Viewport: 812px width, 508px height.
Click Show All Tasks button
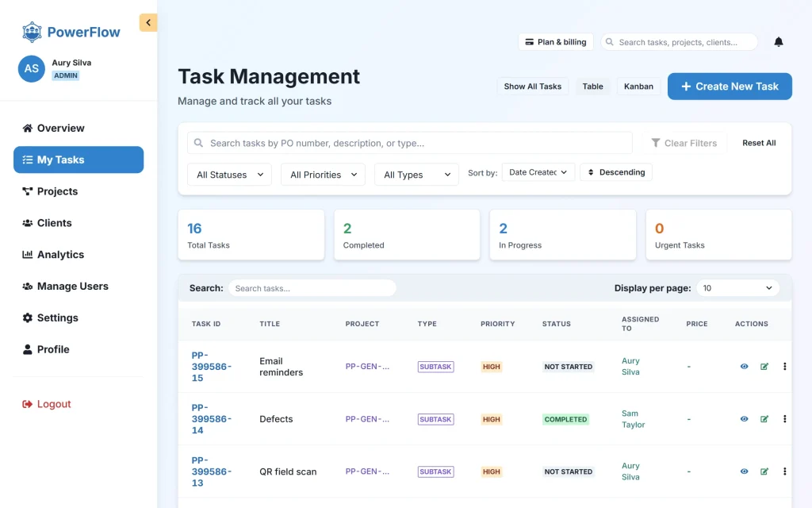[532, 86]
